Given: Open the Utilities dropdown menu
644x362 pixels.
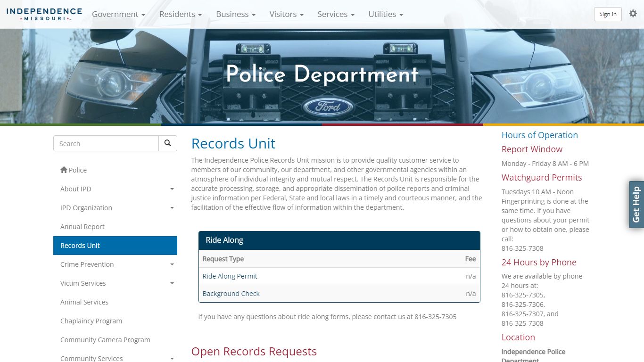Looking at the screenshot, I should pos(386,14).
